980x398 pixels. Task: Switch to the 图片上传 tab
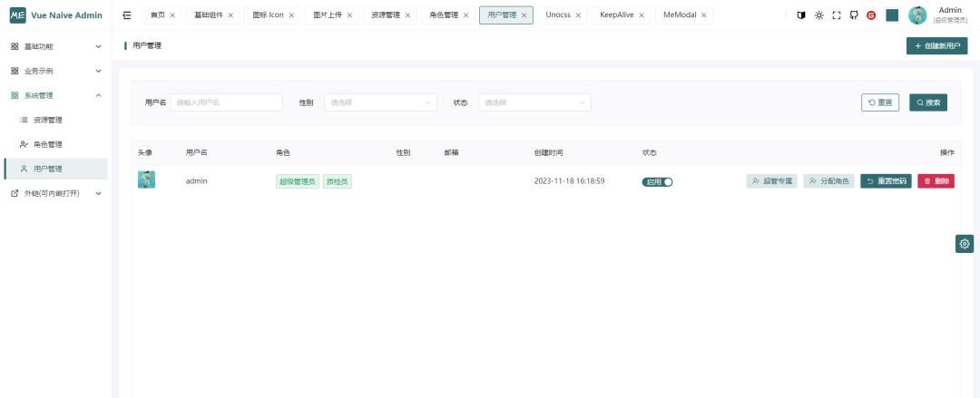pos(332,15)
